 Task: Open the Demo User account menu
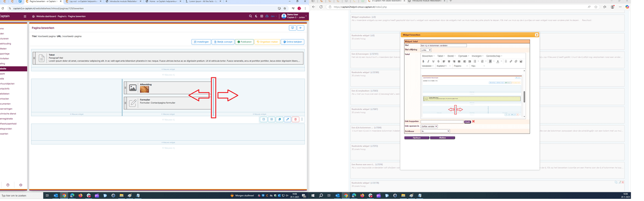[x=294, y=16]
